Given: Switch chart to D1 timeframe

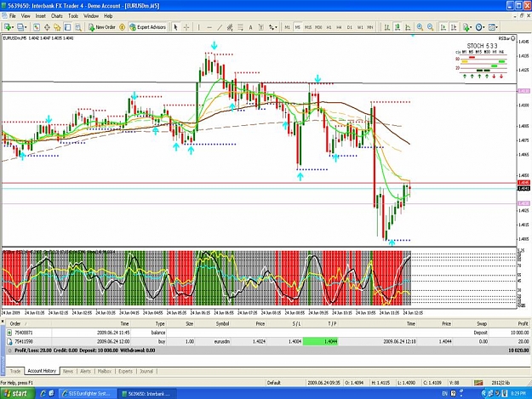Looking at the screenshot, I should [350, 27].
